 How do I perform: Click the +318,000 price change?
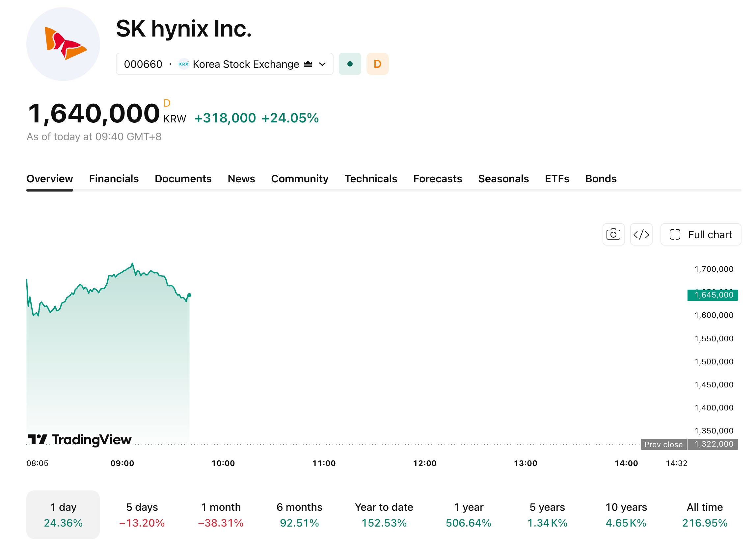click(x=225, y=118)
